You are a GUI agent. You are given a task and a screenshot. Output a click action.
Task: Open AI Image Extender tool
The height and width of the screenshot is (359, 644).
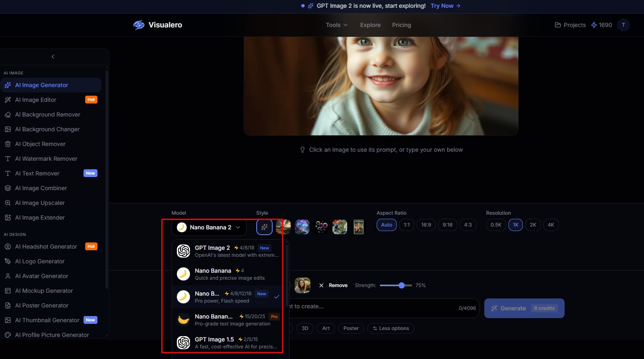click(51, 218)
